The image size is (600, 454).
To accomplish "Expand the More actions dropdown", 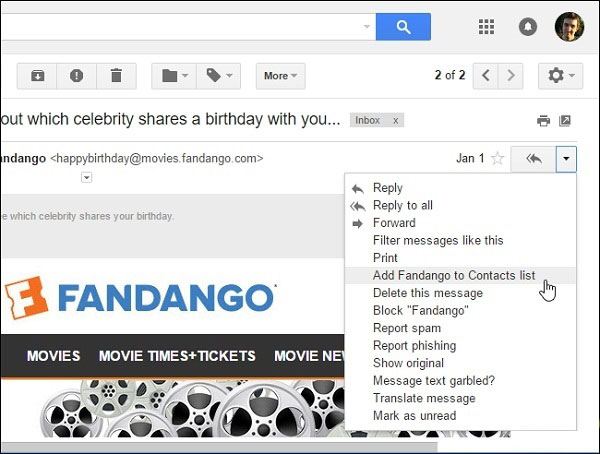I will click(280, 75).
